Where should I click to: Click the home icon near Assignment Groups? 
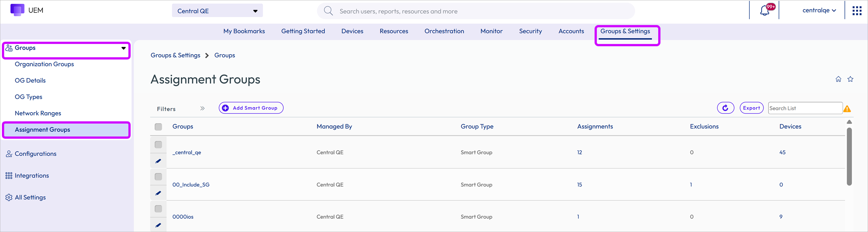tap(838, 79)
